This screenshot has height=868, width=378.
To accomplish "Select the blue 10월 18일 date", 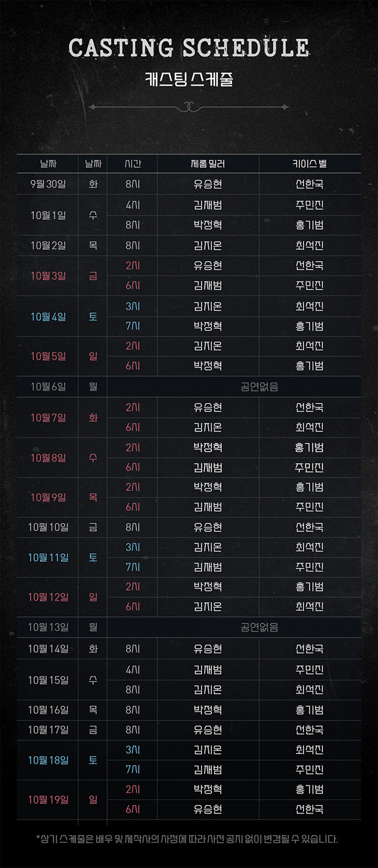I will click(48, 760).
